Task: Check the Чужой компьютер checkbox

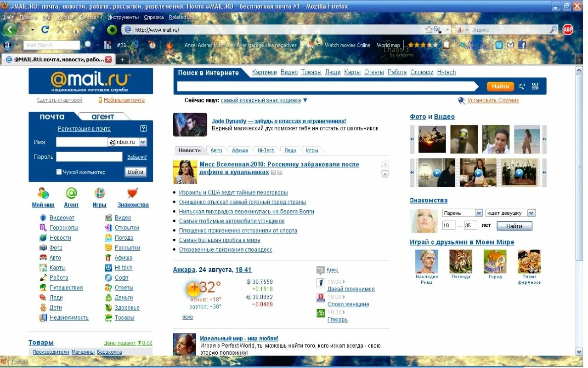Action: [x=59, y=172]
